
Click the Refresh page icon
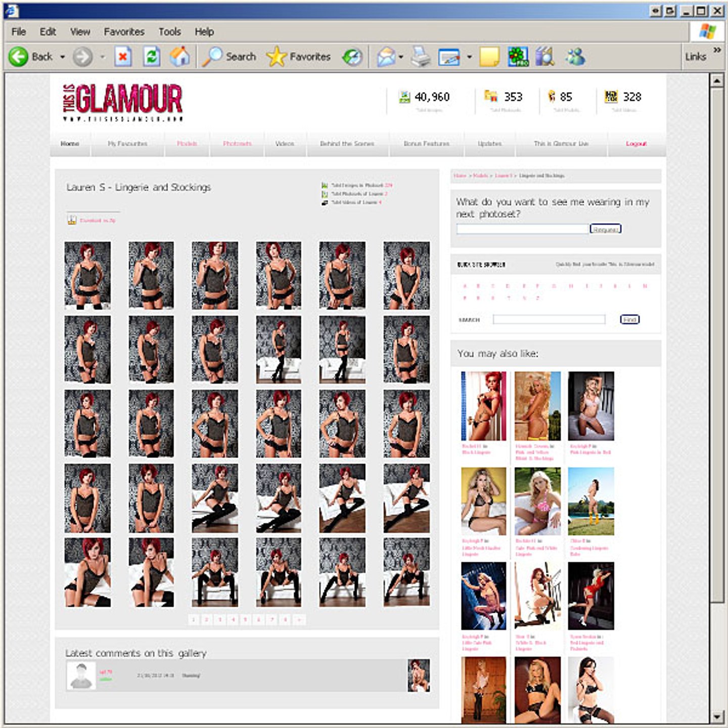click(x=151, y=57)
